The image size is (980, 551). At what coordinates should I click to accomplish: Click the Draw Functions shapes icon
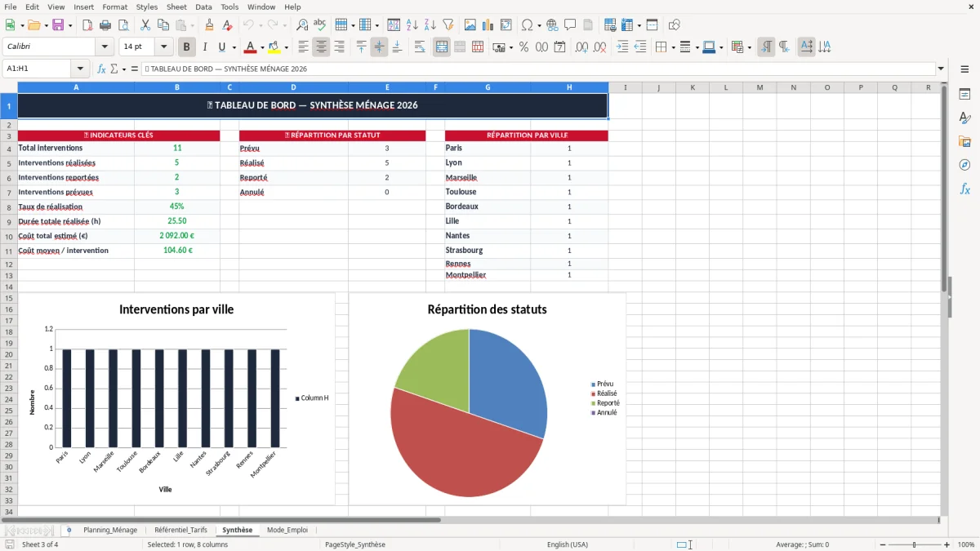(x=674, y=25)
